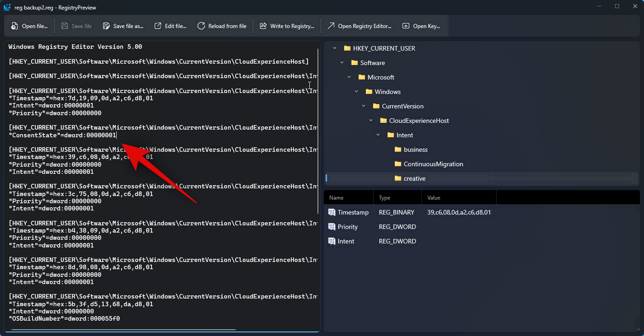
Task: Click the ConsentState line in editor
Action: tap(62, 135)
